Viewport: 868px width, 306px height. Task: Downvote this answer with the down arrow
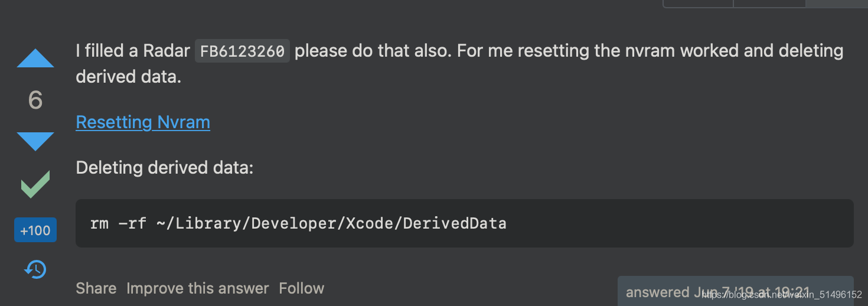(35, 141)
